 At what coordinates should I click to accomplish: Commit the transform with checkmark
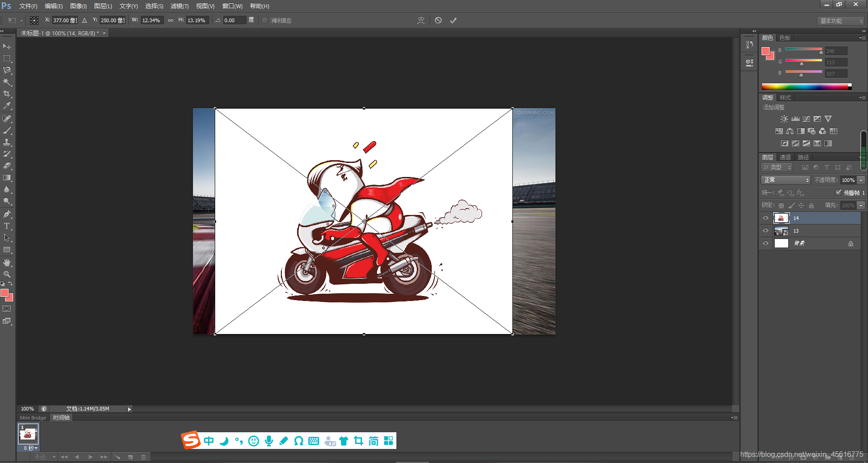pos(453,20)
